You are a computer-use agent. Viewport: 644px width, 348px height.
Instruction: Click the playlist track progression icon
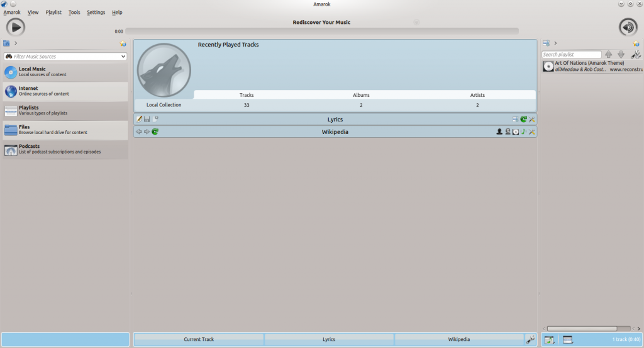tap(549, 340)
